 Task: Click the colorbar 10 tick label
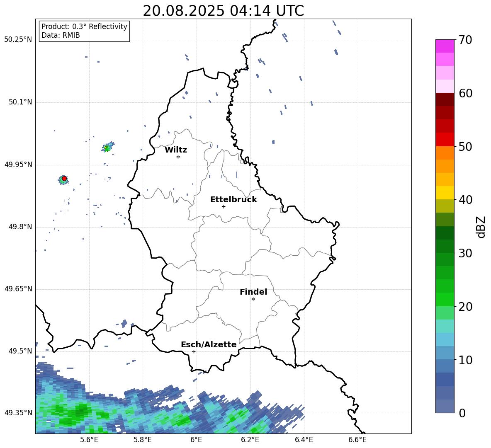[465, 360]
